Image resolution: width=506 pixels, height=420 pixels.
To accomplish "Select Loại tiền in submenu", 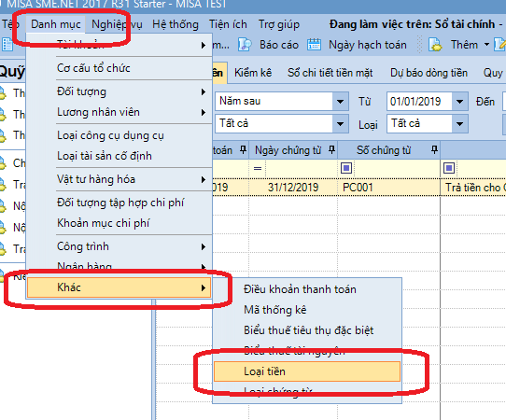I will [x=307, y=371].
